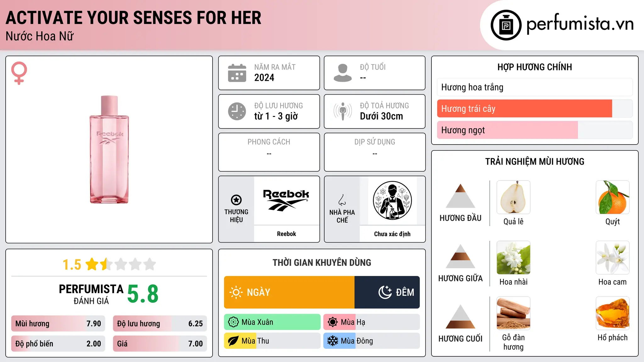Click the Hợp hương chính heading
This screenshot has height=362, width=644.
(535, 67)
